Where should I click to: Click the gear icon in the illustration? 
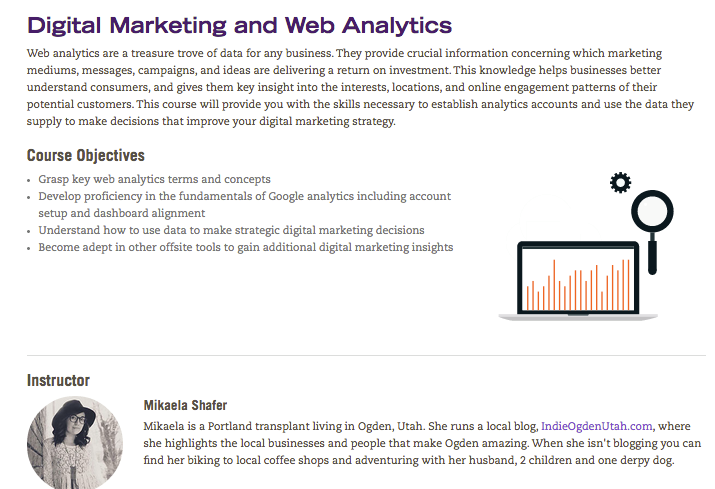pos(620,183)
